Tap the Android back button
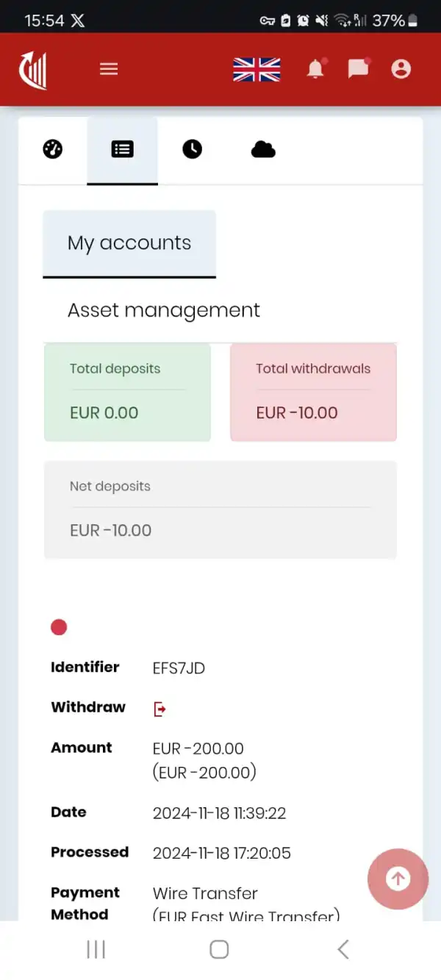 click(x=343, y=949)
